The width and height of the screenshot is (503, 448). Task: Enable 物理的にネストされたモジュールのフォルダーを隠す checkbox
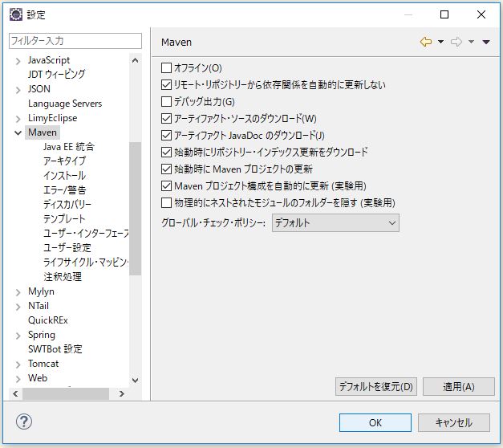pyautogui.click(x=166, y=202)
